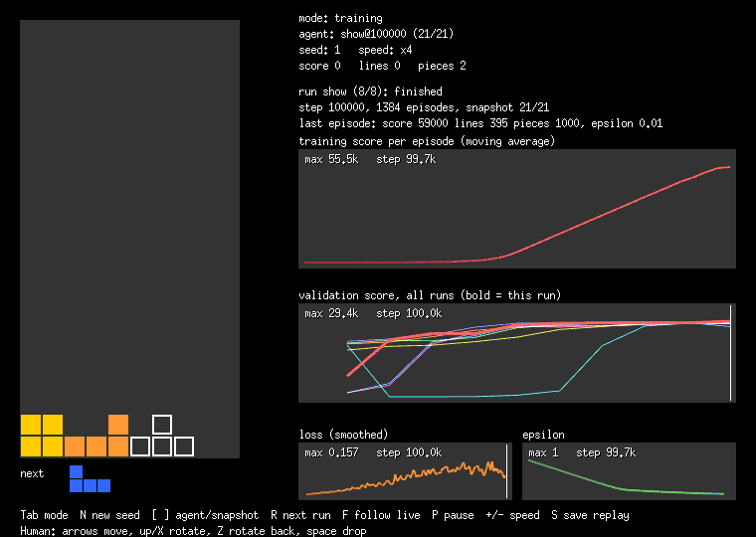Click the yellow O-piece on the board

[x=42, y=436]
